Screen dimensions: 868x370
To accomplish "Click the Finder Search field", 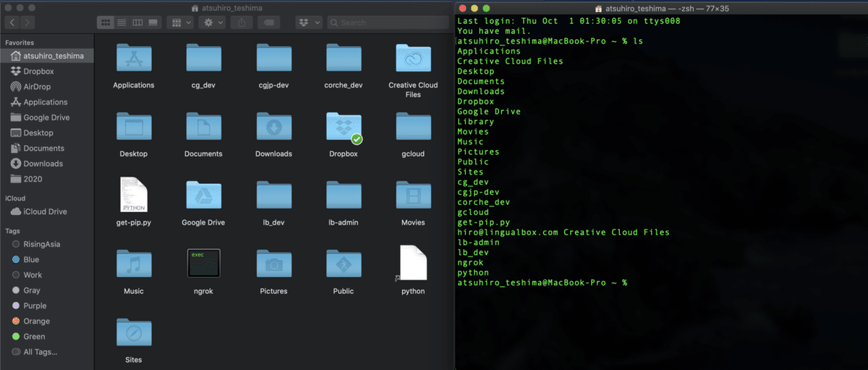I will pyautogui.click(x=388, y=23).
